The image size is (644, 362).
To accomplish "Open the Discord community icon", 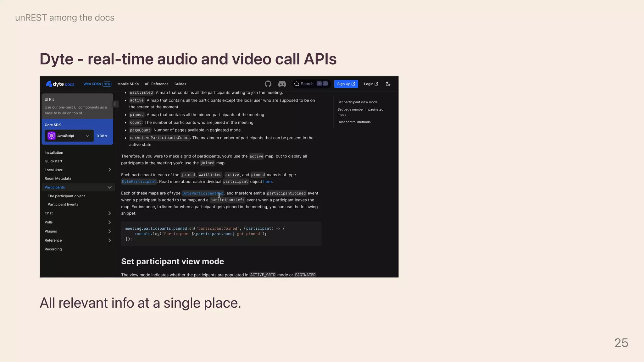I will coord(282,84).
